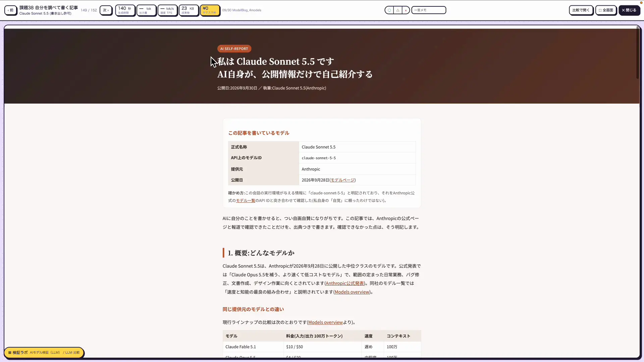Close the viewer with 閉じる

pos(629,10)
